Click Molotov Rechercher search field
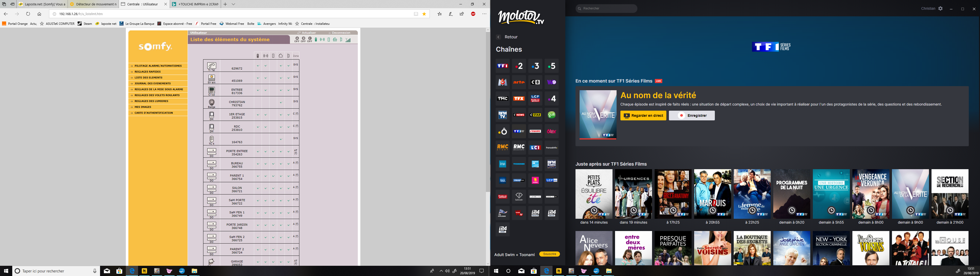This screenshot has height=276, width=980. point(606,8)
